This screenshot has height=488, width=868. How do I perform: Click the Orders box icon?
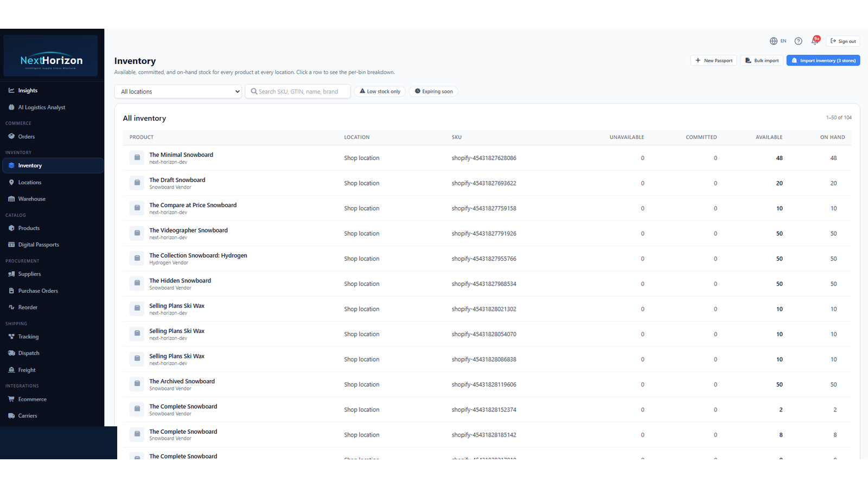tap(11, 137)
